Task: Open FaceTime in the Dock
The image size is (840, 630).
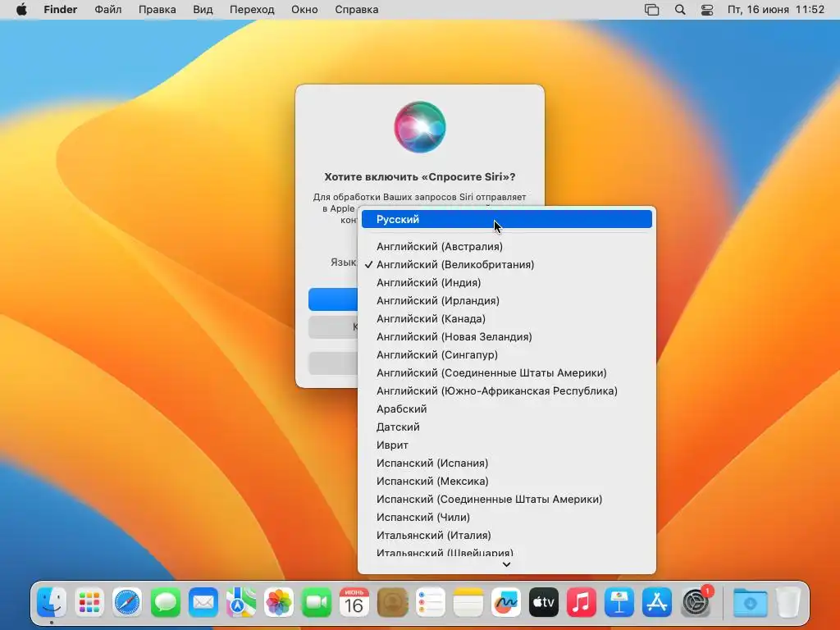Action: pos(317,603)
